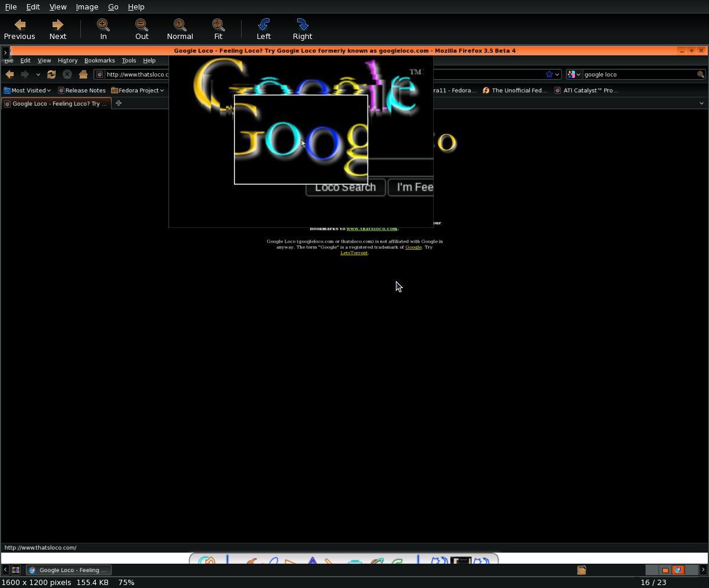Image resolution: width=709 pixels, height=588 pixels.
Task: Zoom In on the image
Action: click(x=103, y=29)
